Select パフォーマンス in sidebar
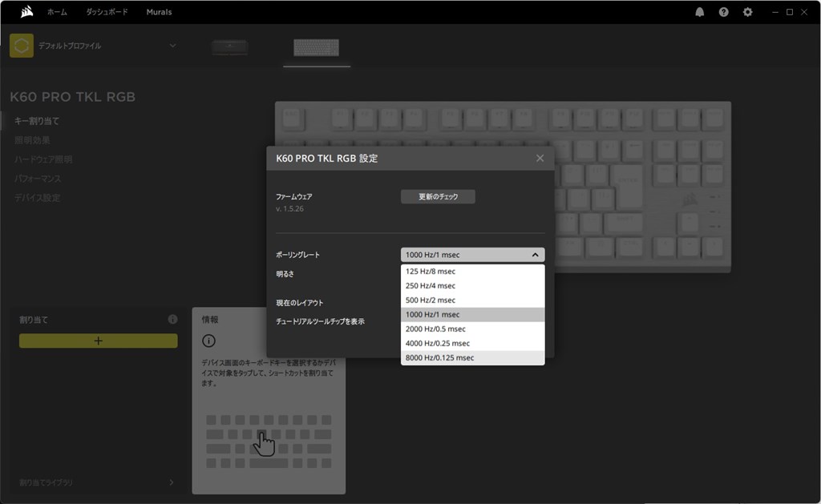 (x=37, y=179)
